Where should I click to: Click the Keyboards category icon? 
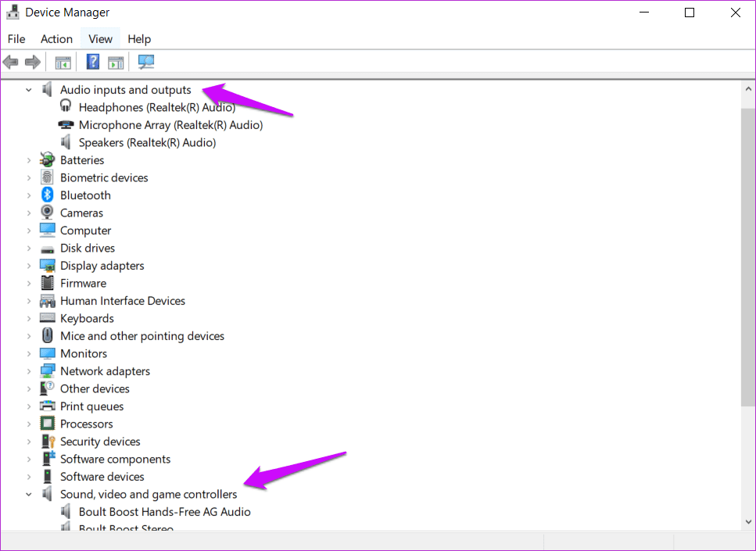(x=47, y=317)
